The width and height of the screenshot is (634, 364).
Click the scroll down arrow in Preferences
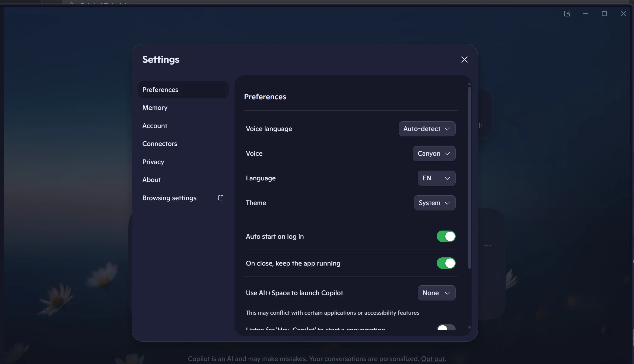click(470, 328)
